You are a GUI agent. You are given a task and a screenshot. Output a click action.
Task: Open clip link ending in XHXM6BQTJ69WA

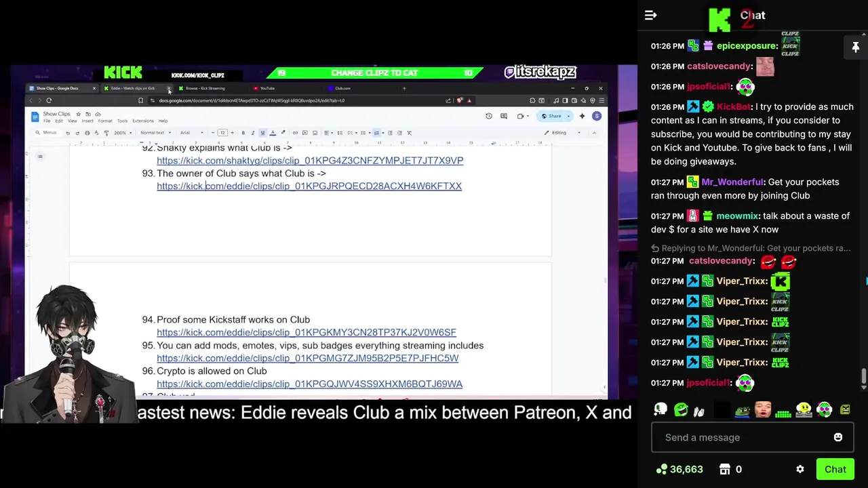(310, 384)
